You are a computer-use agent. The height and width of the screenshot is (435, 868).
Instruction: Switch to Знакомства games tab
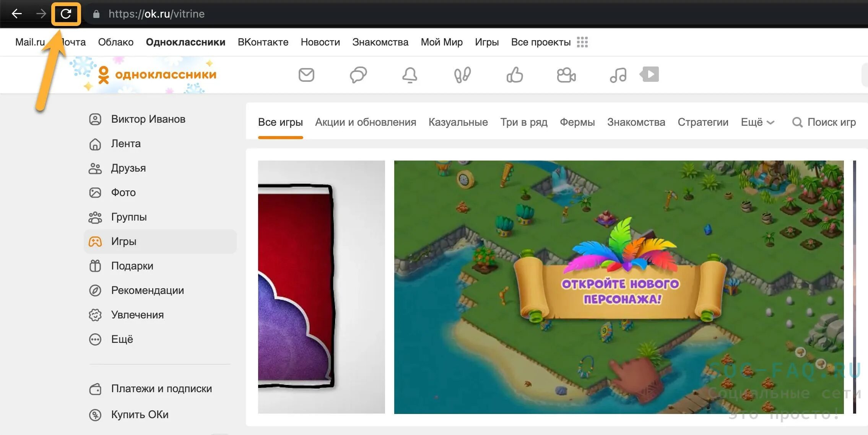tap(636, 122)
